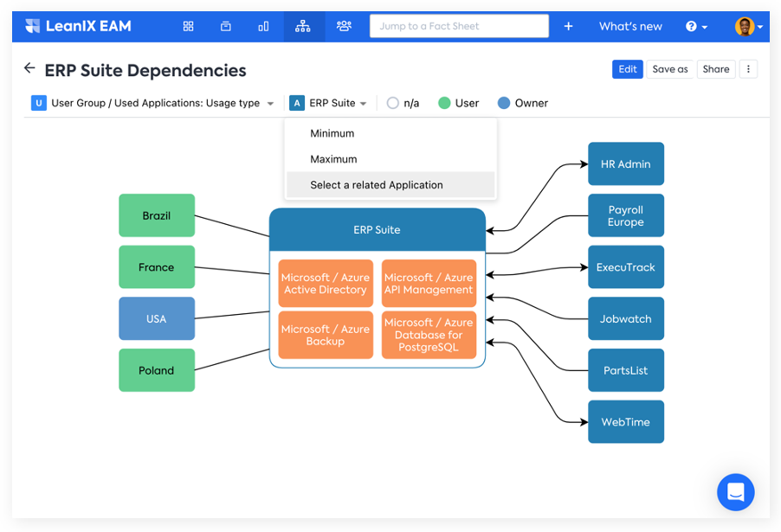Select the Payroll Europe application node
This screenshot has width=781, height=532.
626,215
